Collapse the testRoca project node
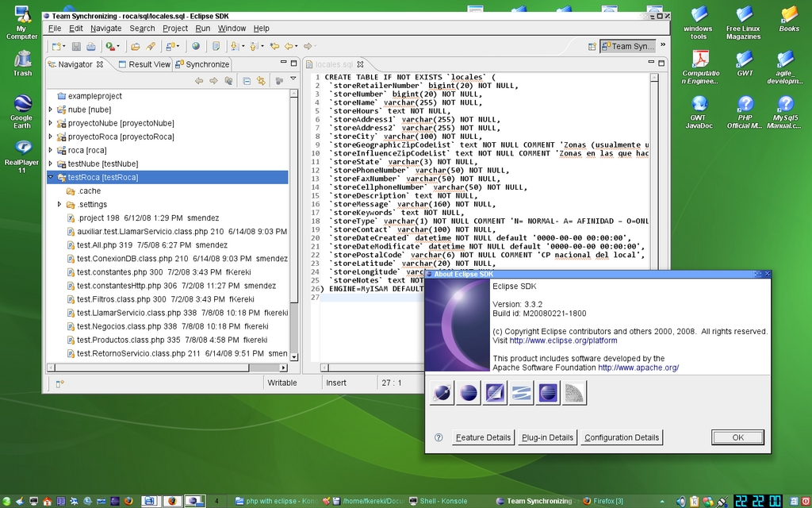This screenshot has height=508, width=812. tap(51, 177)
